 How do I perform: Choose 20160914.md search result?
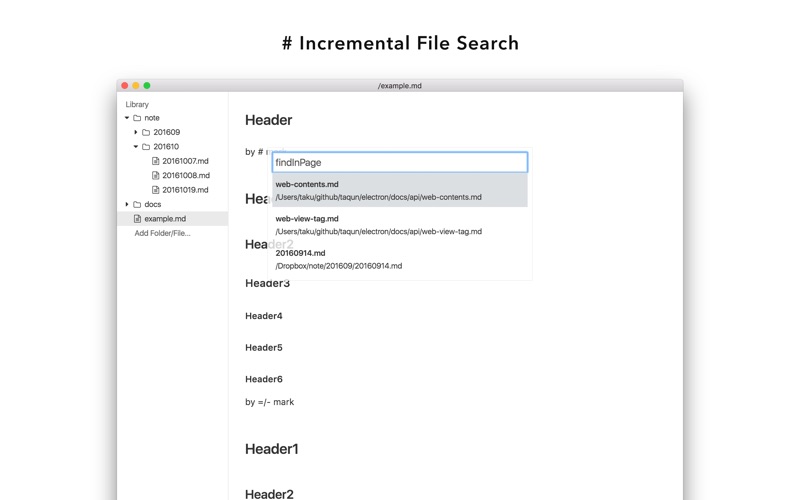[x=400, y=259]
